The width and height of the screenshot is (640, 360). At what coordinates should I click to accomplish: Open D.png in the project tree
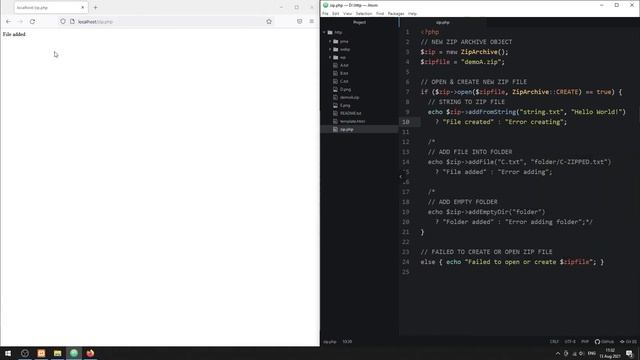(x=345, y=89)
